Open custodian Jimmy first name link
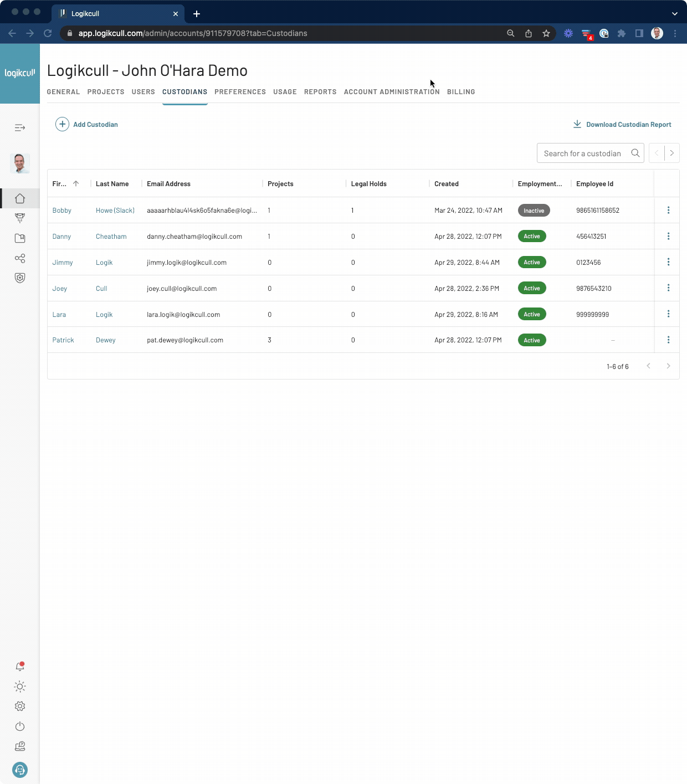Image resolution: width=687 pixels, height=784 pixels. pos(63,263)
